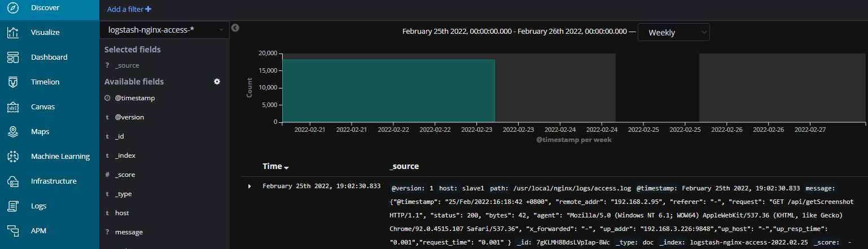Viewport: 868px width, 249px height.
Task: Select the Timelion icon
Action: (13, 82)
